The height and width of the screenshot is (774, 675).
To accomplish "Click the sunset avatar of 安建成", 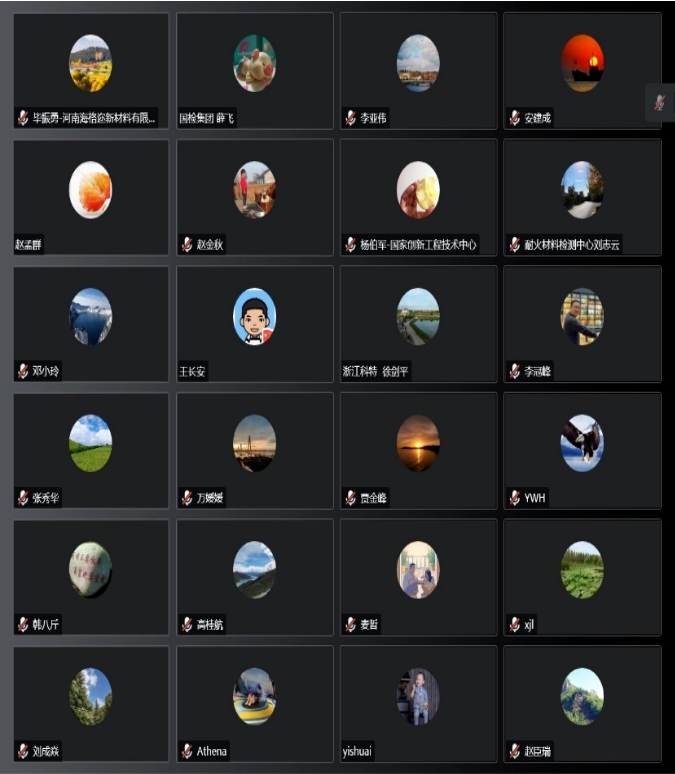I will tap(582, 63).
